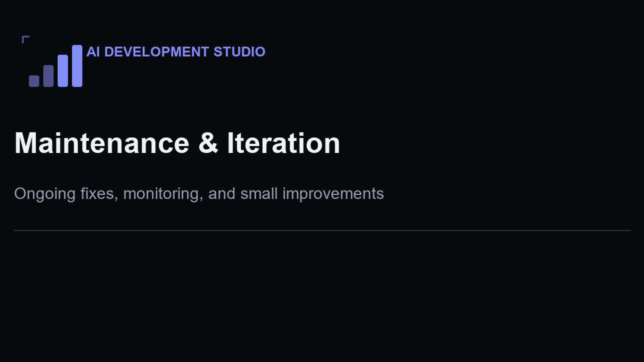The image size is (644, 362).
Task: Select the "STUDIO" word in the brand label
Action: click(x=239, y=52)
